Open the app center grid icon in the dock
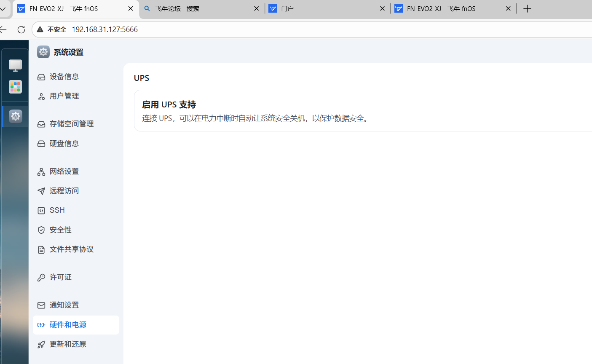The width and height of the screenshot is (592, 364). (x=15, y=87)
